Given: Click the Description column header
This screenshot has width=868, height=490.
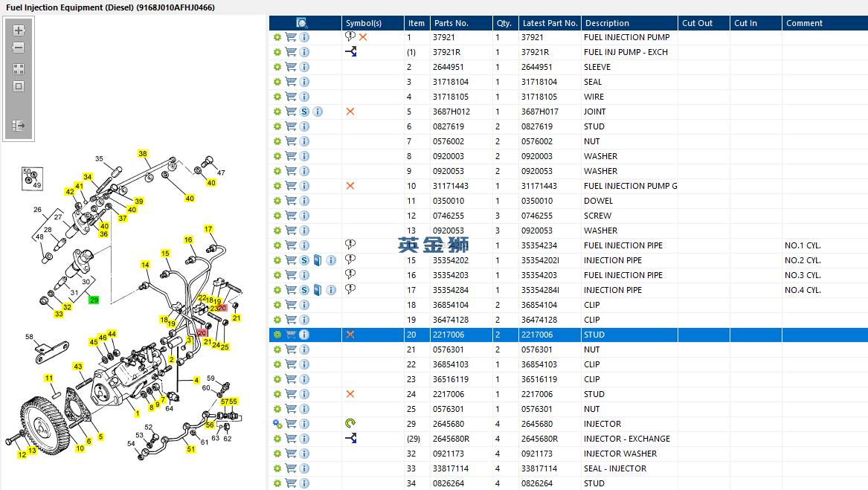Looking at the screenshot, I should click(629, 23).
